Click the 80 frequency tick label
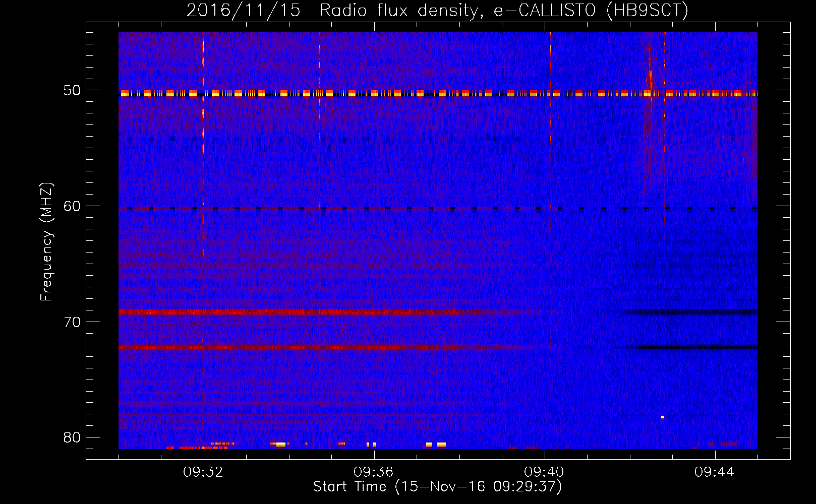 tap(73, 437)
